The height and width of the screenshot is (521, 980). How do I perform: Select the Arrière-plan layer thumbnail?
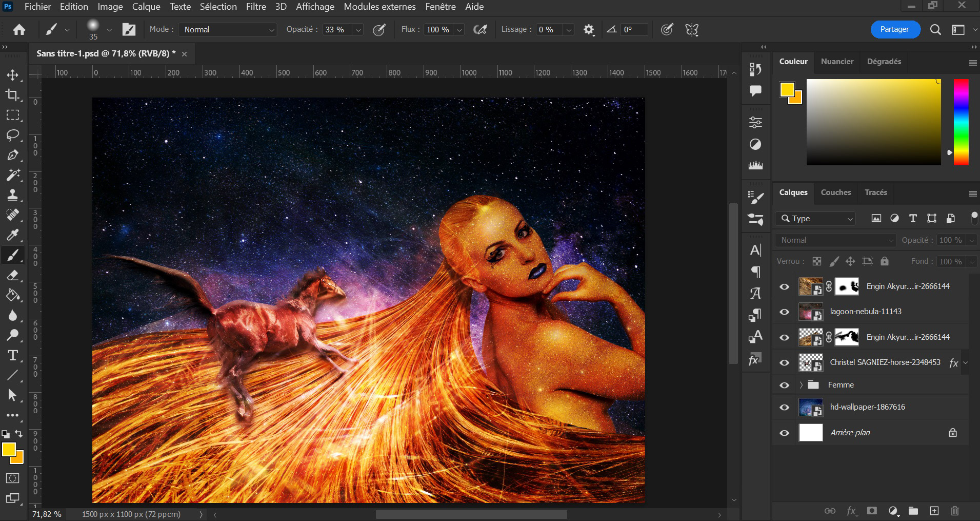pyautogui.click(x=811, y=433)
